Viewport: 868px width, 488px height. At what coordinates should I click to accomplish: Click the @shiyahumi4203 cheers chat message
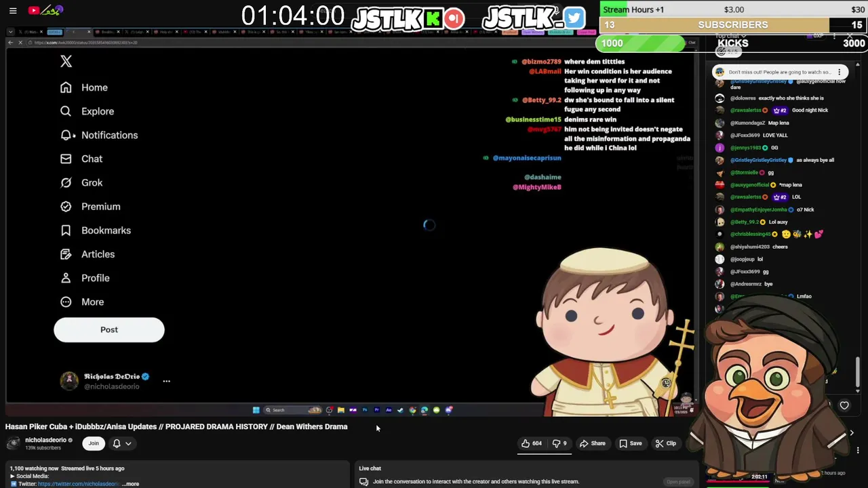point(751,247)
